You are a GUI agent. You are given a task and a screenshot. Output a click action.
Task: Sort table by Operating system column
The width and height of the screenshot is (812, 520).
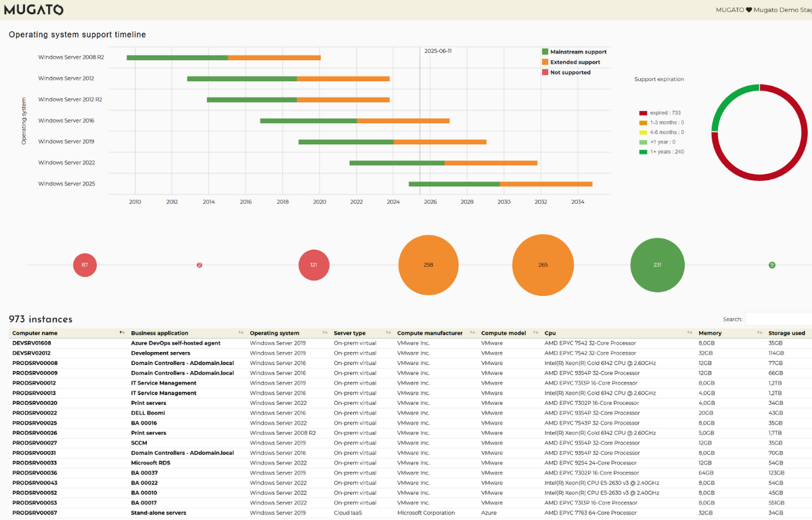pos(325,333)
